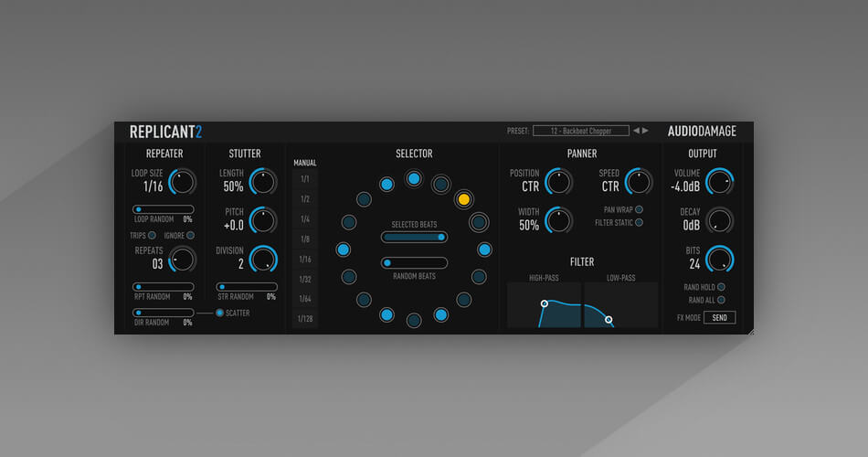Click the Loop Random slider
The image size is (868, 457).
[164, 209]
